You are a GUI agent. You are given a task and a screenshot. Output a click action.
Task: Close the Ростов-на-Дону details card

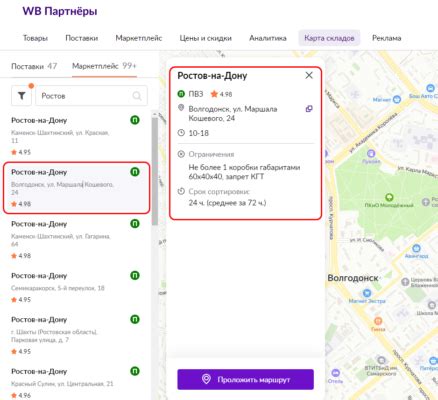click(309, 75)
